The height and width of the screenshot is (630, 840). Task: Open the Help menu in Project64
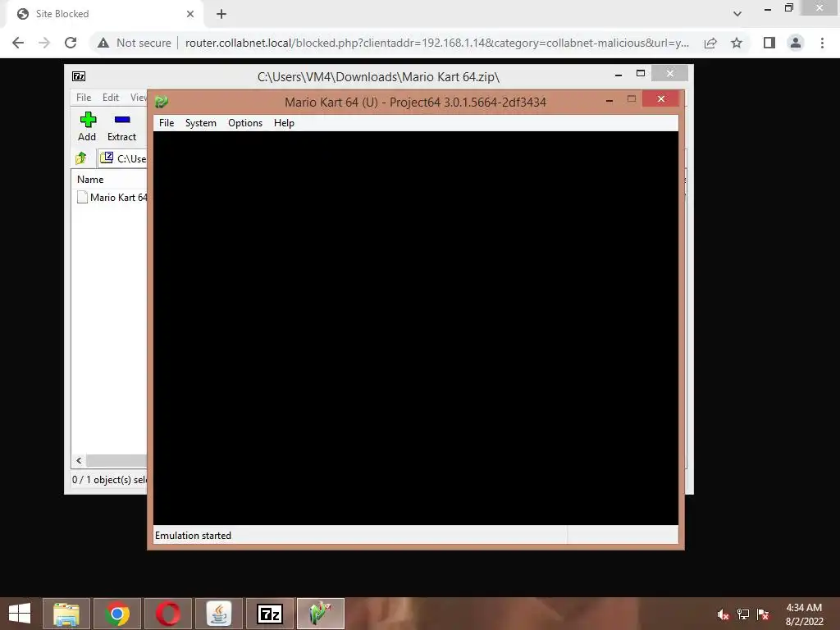[284, 123]
